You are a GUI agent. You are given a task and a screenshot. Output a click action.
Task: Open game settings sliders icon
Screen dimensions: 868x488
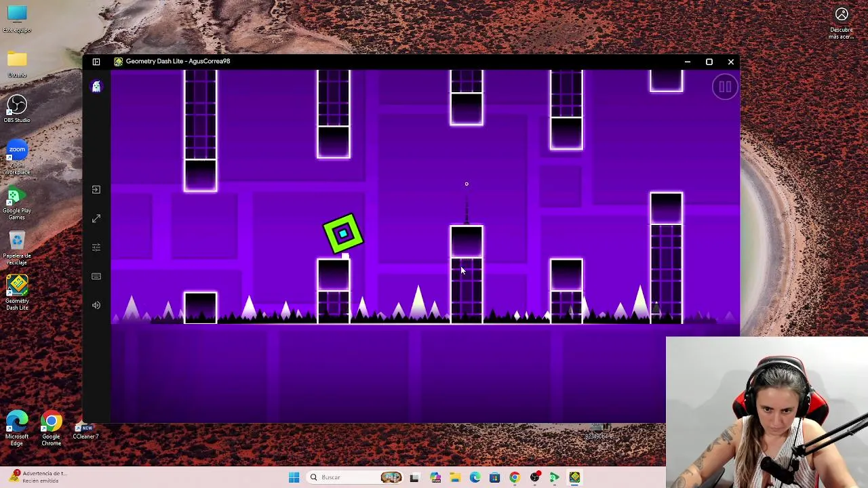tap(96, 247)
